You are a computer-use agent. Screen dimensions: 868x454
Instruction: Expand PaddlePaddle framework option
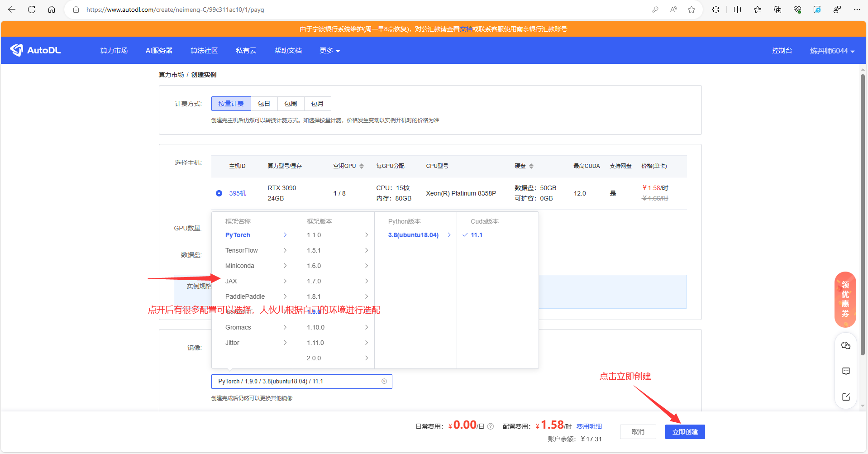pos(252,296)
